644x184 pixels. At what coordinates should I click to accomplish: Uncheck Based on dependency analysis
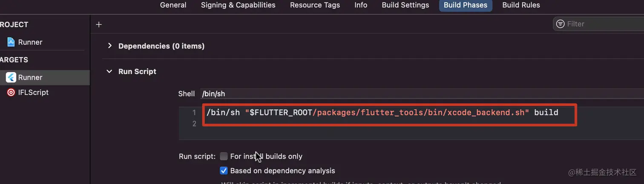point(224,171)
